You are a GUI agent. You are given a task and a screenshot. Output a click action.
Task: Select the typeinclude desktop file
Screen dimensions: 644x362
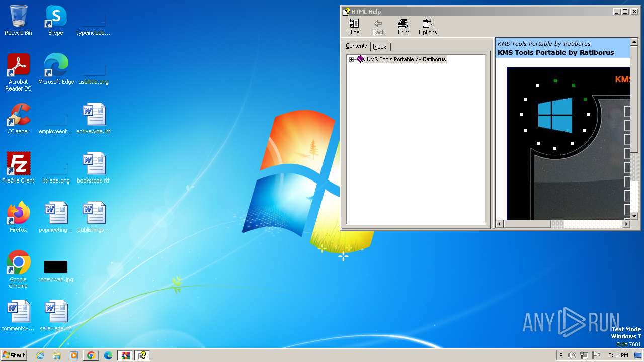[94, 23]
